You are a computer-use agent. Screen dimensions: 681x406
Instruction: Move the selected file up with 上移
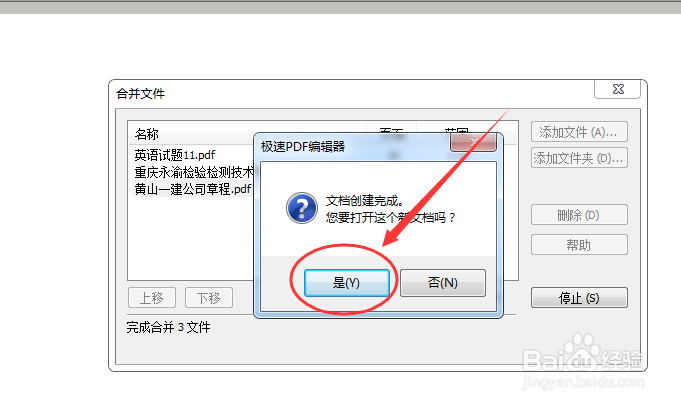(x=152, y=298)
